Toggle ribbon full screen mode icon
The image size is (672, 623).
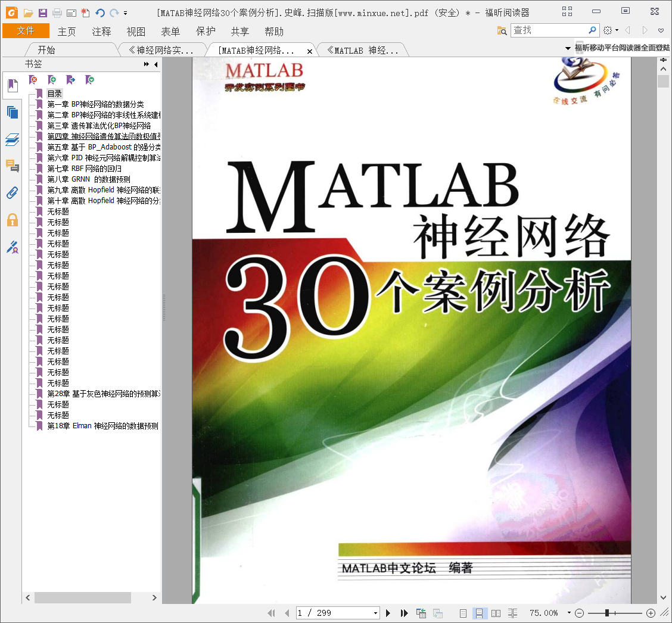(x=567, y=11)
